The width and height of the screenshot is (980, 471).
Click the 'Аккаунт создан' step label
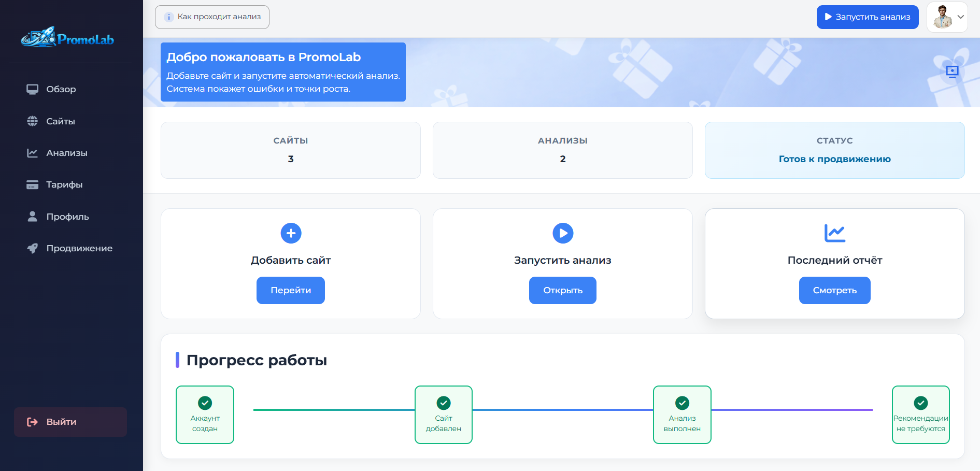click(205, 423)
